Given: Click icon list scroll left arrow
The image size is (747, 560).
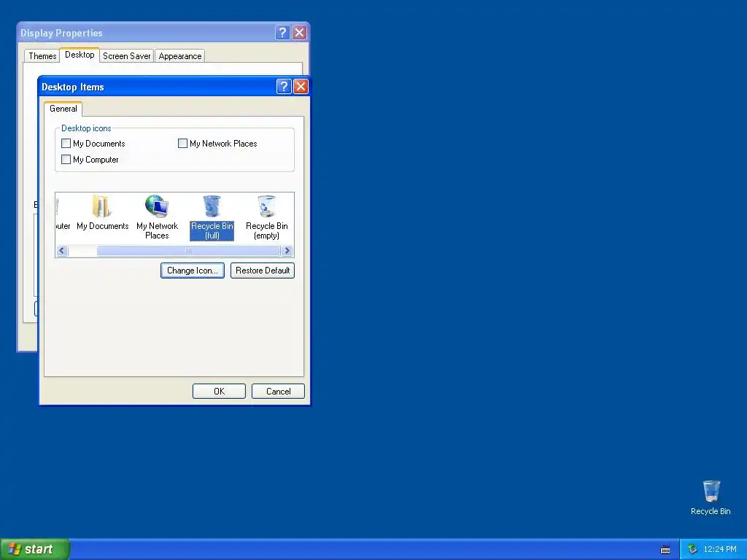Looking at the screenshot, I should pos(62,251).
